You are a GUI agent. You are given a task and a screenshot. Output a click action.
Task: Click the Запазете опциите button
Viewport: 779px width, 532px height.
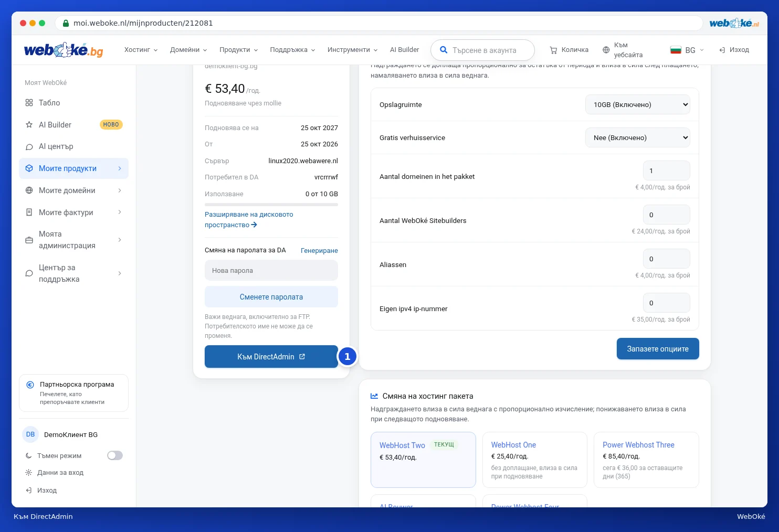[658, 349]
